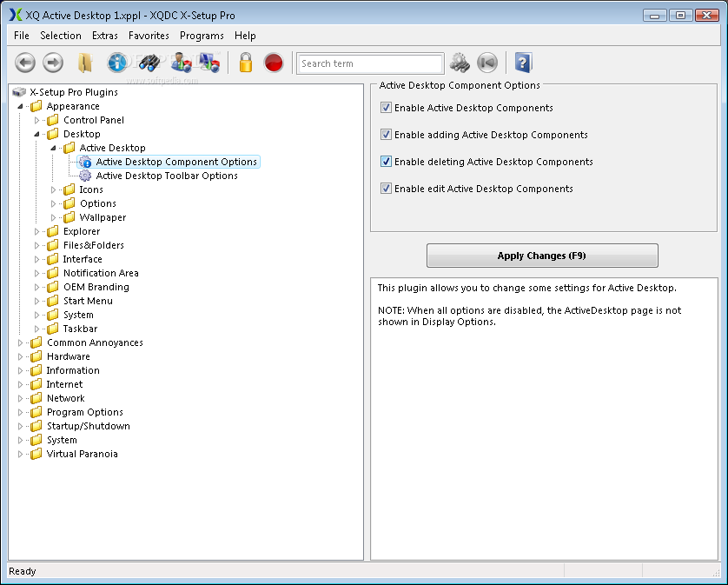Click the Hardware folder icon
The image size is (728, 585).
pos(36,356)
